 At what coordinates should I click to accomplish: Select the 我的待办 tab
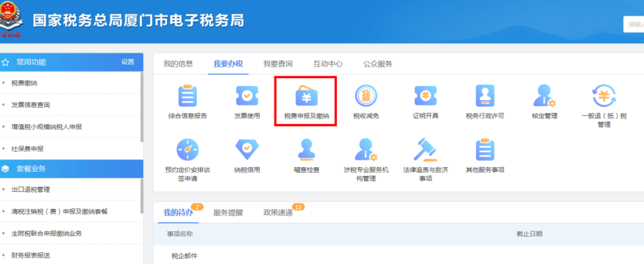point(178,213)
